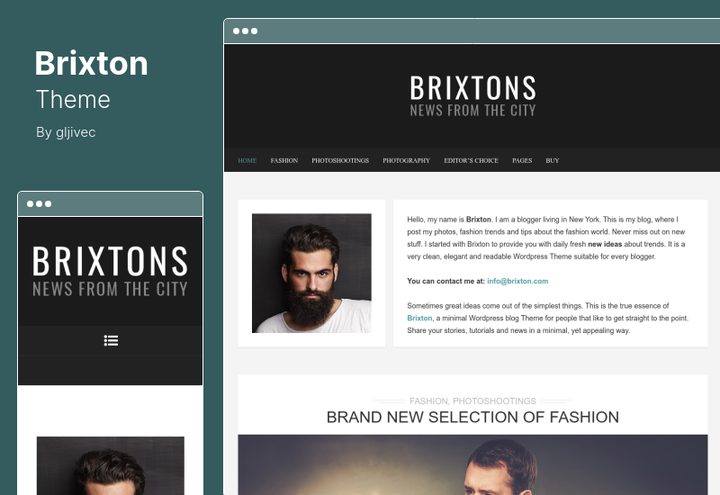Follow the teal Brixton link in paragraph

coord(420,318)
